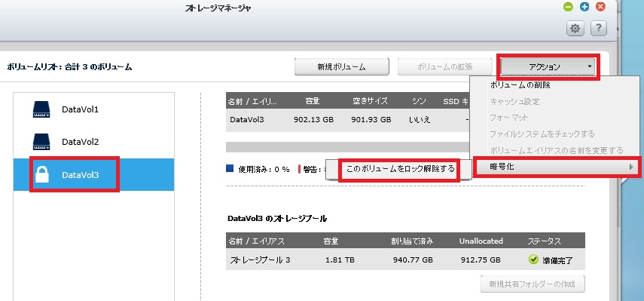Image resolution: width=644 pixels, height=301 pixels.
Task: Open the help question mark button
Action: (599, 29)
